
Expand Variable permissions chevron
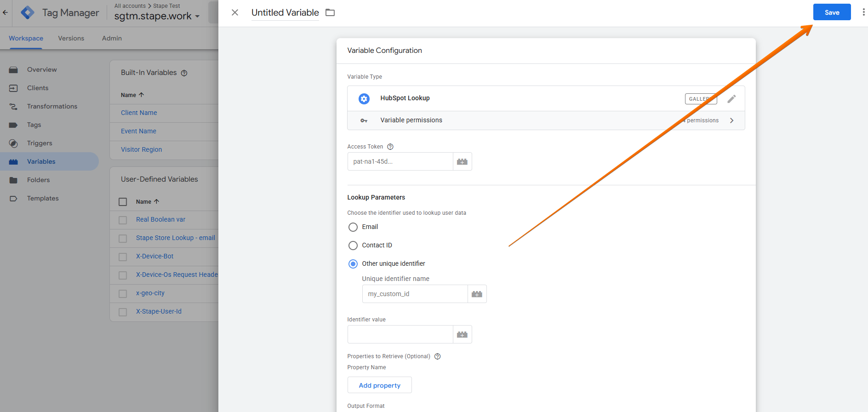(731, 120)
